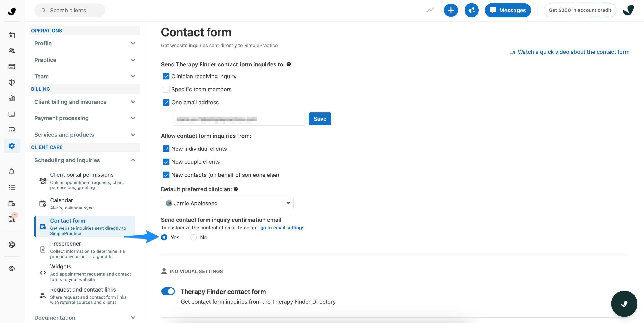
Task: Uncheck One email address
Action: point(166,102)
